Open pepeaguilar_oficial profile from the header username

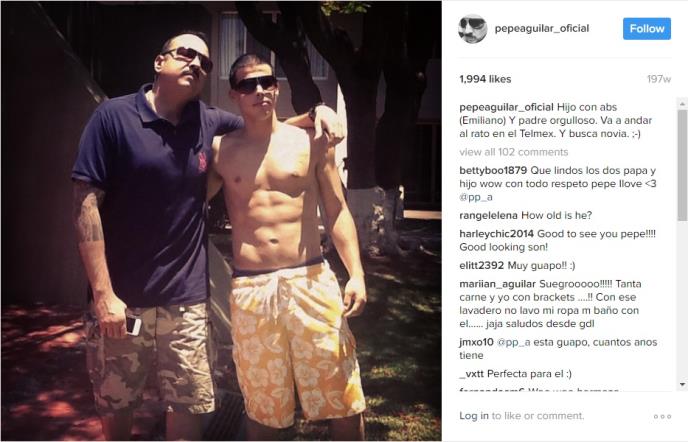coord(542,28)
